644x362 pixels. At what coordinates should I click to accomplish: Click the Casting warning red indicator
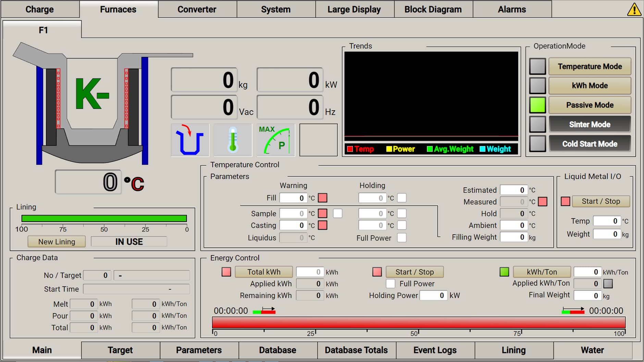pyautogui.click(x=323, y=225)
